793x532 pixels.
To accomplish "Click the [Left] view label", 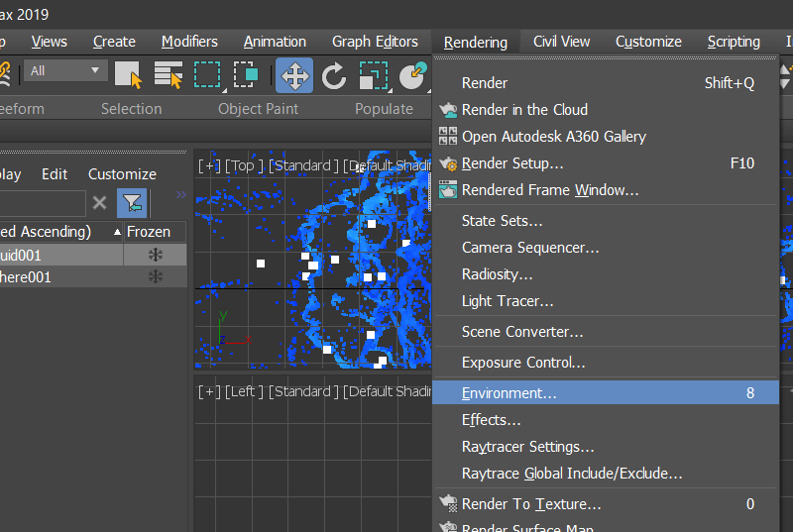I will coord(244,391).
